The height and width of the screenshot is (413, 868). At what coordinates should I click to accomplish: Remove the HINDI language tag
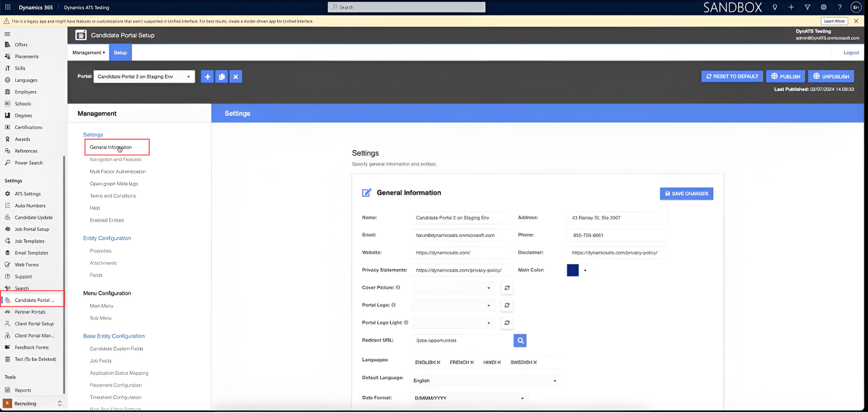[499, 363]
